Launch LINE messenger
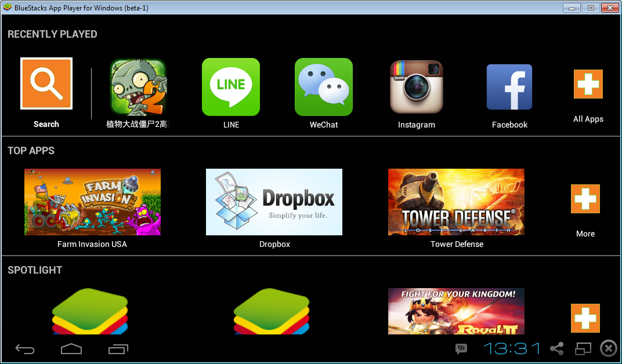622x364 pixels. click(x=230, y=86)
